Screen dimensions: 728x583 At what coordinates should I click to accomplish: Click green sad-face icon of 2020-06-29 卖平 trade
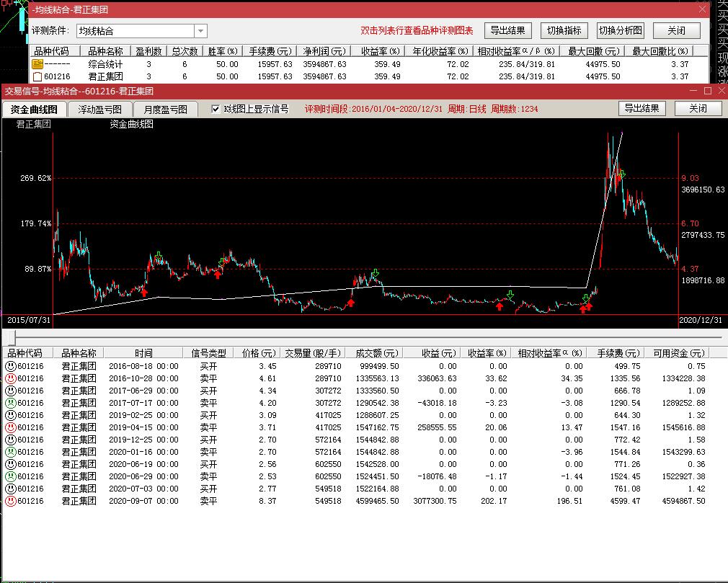point(11,476)
